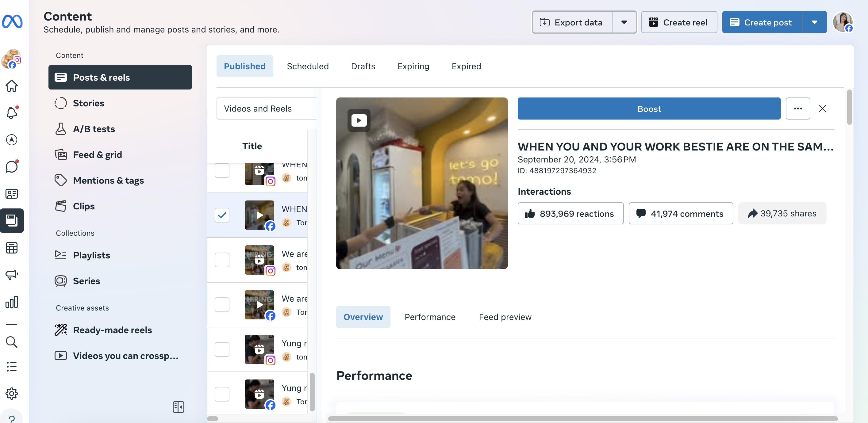
Task: Switch to the Scheduled tab
Action: (307, 66)
